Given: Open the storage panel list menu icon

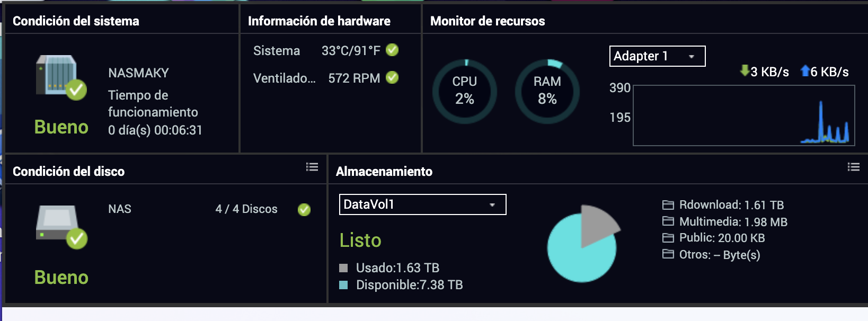Looking at the screenshot, I should pos(853,167).
